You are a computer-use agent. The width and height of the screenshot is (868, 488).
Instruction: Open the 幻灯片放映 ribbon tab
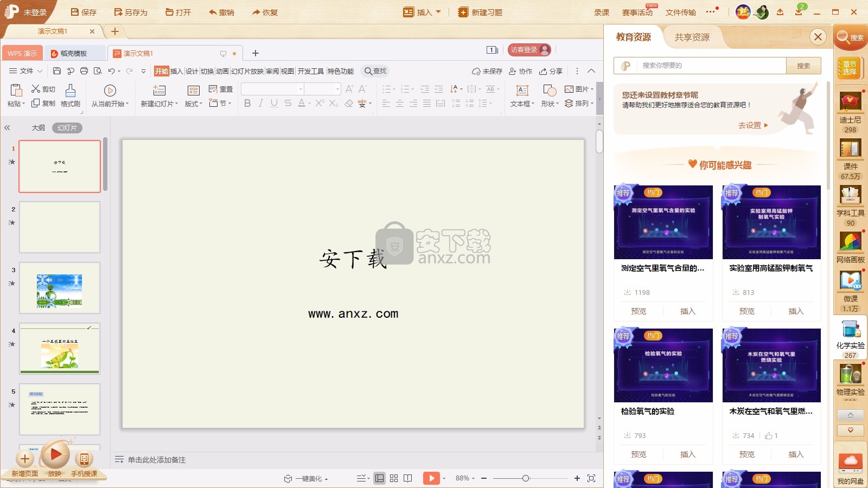click(x=247, y=71)
